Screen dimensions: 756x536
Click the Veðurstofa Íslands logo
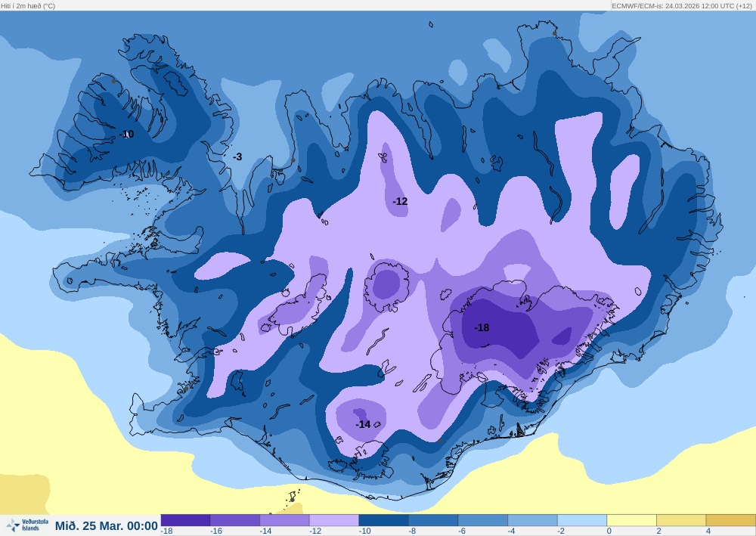coord(28,525)
